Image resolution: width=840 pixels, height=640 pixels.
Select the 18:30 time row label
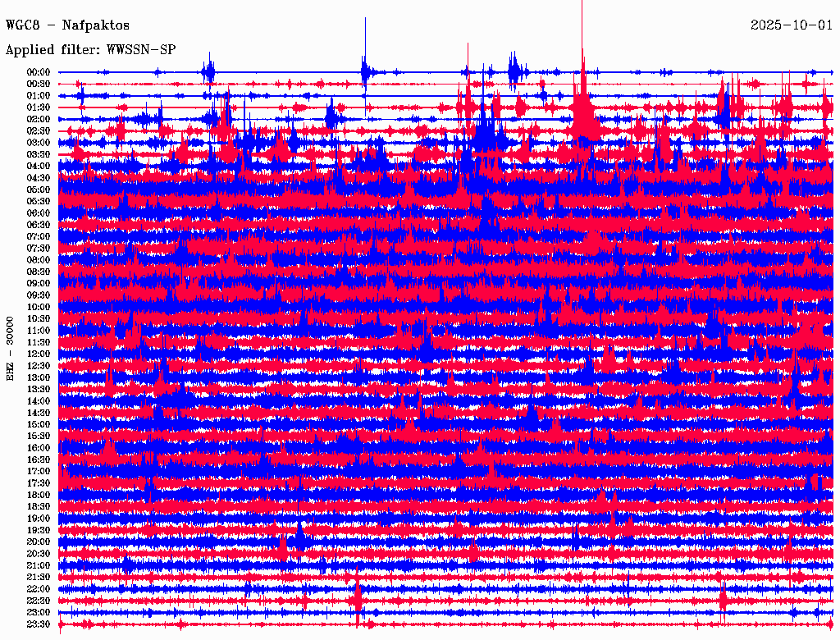click(x=39, y=507)
